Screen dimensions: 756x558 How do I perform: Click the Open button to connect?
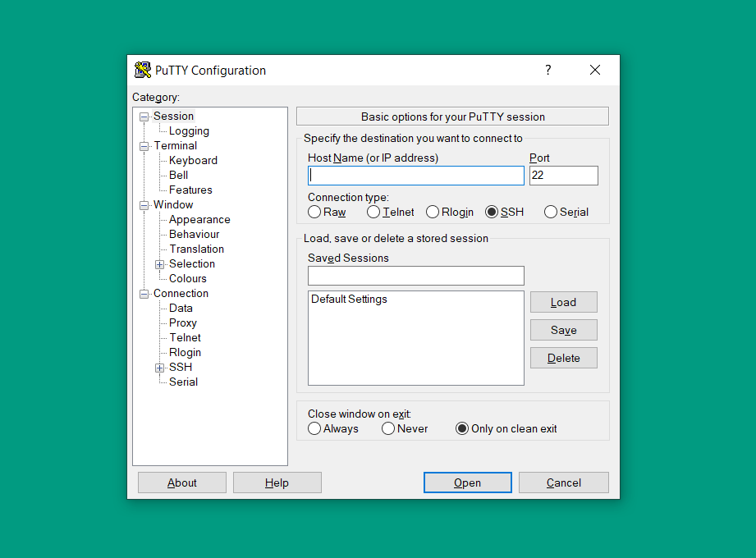(x=468, y=483)
